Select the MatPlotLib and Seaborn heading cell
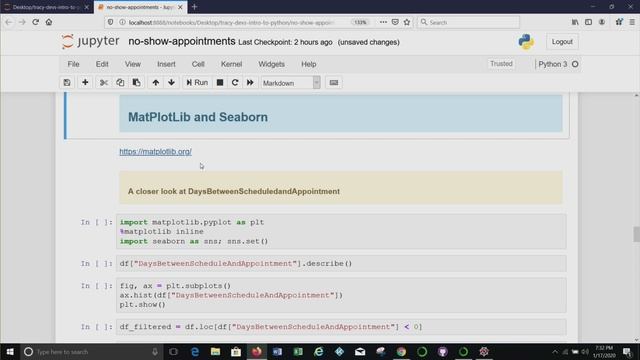This screenshot has width=640, height=360. click(340, 113)
